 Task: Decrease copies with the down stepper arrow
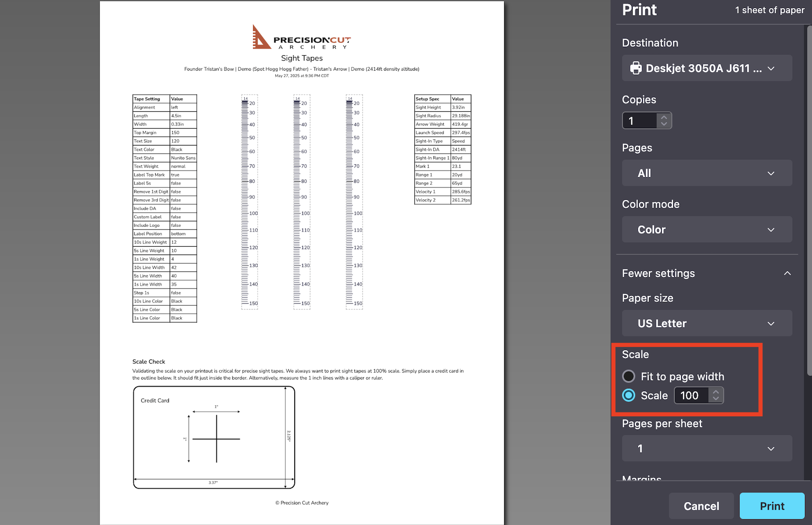pos(664,124)
